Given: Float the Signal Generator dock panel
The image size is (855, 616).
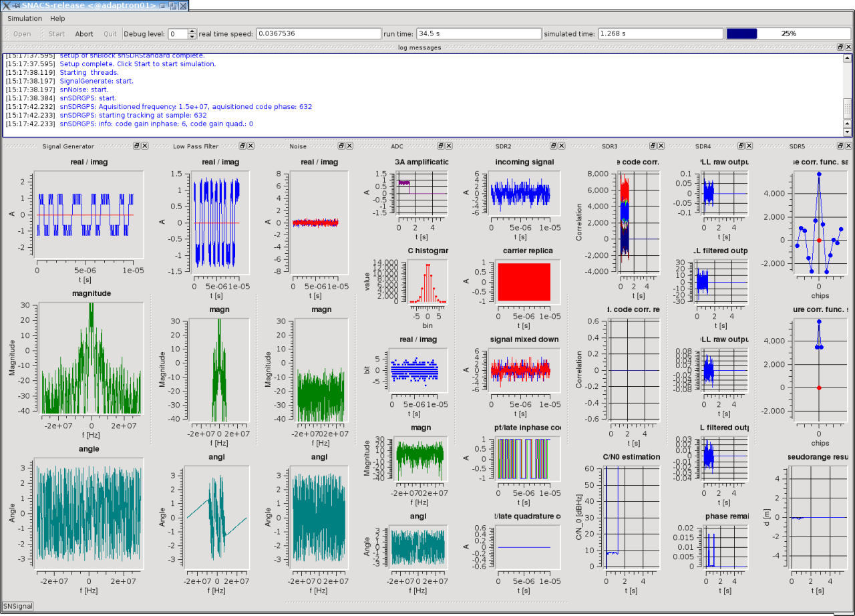Looking at the screenshot, I should 136,146.
